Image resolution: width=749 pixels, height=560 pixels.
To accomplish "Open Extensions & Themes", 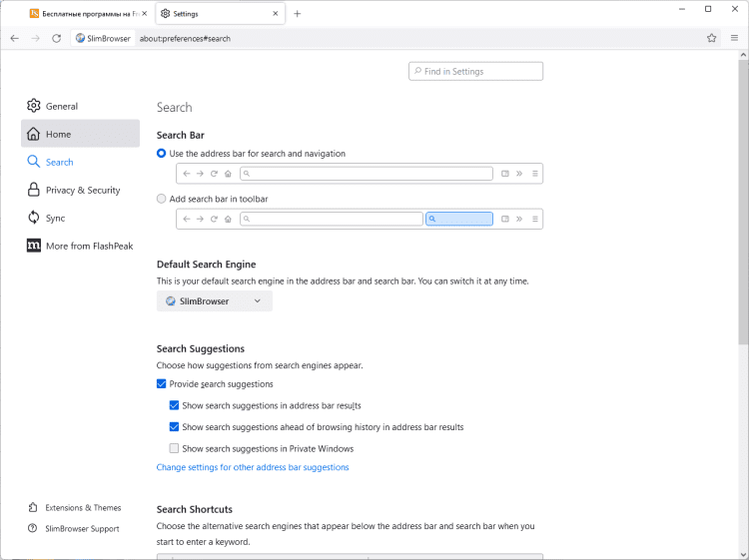I will (x=82, y=507).
